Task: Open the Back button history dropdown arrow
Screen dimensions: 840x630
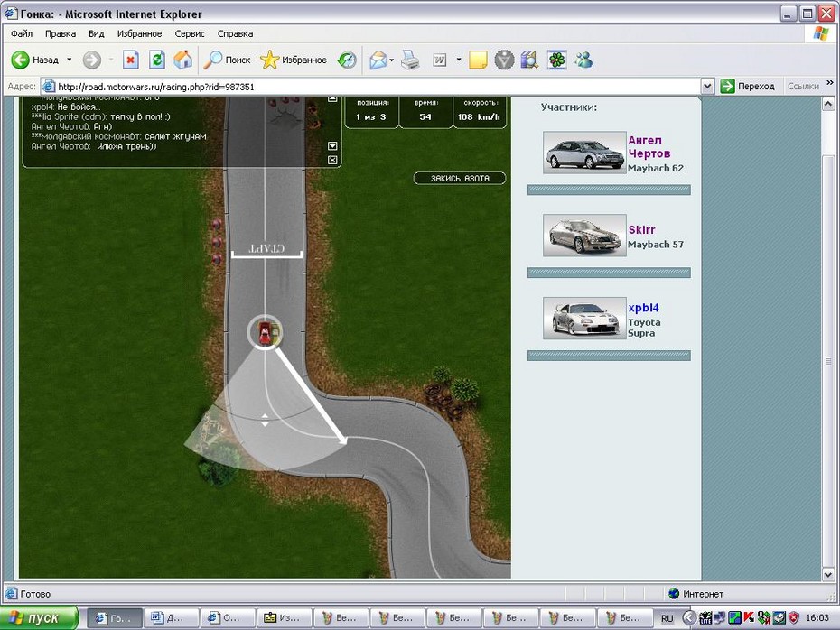Action: (69, 60)
